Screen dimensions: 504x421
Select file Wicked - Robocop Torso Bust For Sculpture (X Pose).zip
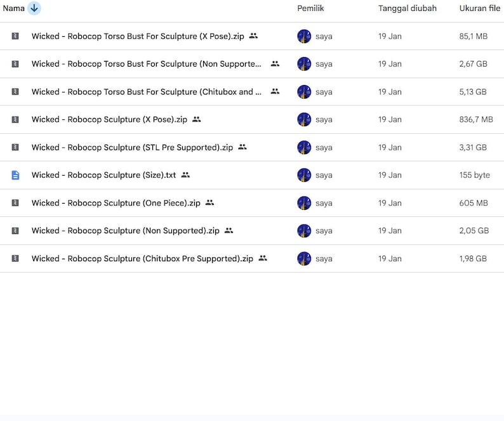click(138, 36)
